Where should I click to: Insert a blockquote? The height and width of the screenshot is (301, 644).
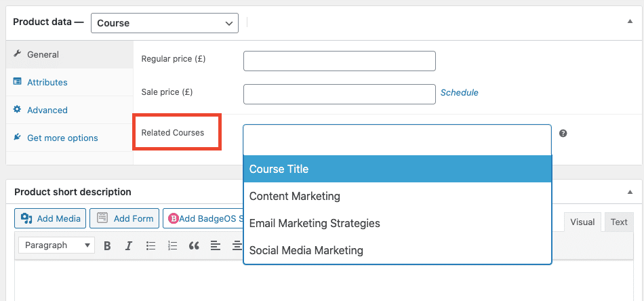point(194,246)
